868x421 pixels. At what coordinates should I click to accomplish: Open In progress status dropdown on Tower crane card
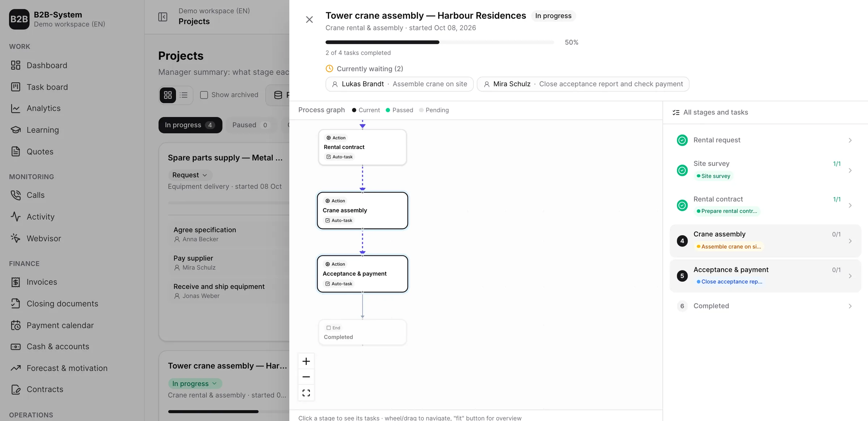point(195,383)
